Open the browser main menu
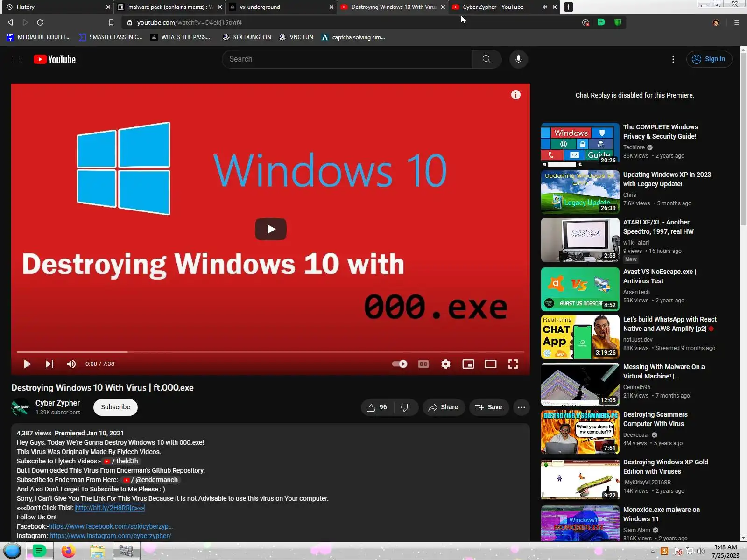Viewport: 747px width, 560px height. tap(737, 22)
